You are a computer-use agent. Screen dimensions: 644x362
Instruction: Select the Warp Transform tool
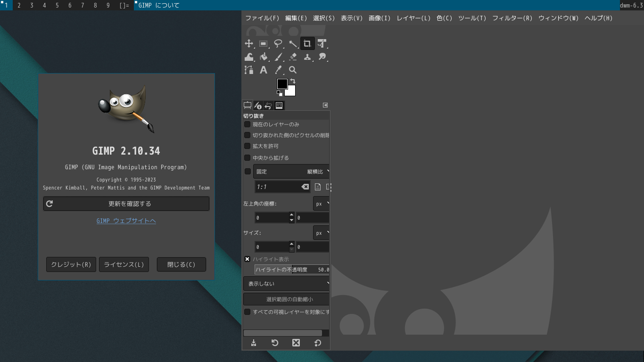249,57
